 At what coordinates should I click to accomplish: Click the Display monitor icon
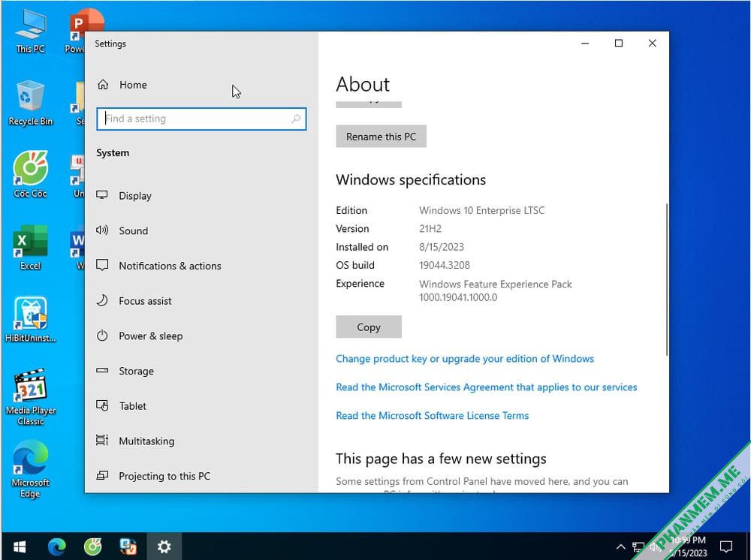102,195
